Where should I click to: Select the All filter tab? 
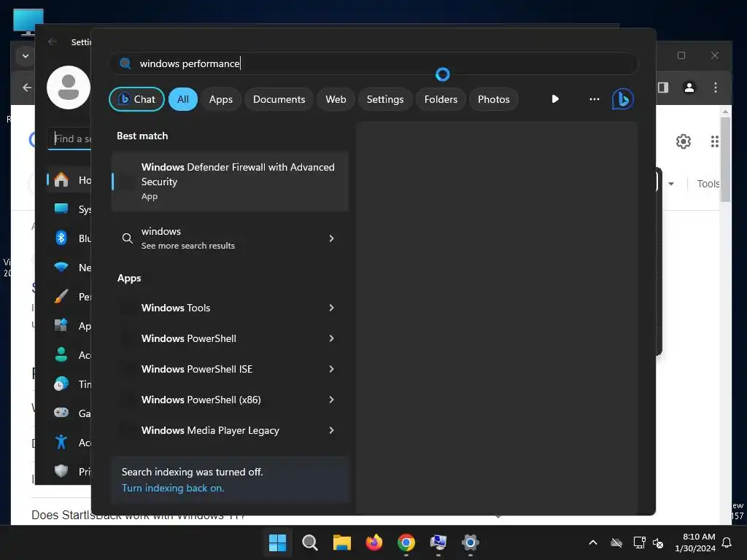point(183,99)
